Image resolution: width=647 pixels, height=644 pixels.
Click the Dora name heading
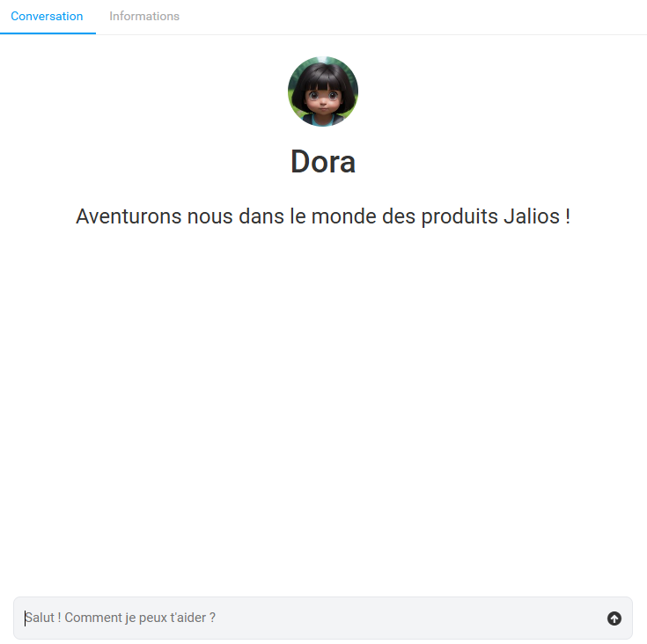[x=323, y=162]
